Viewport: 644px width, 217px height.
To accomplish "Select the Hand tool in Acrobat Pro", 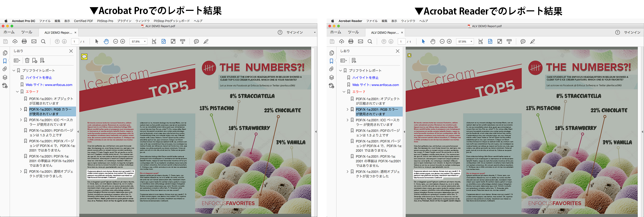I will [106, 41].
